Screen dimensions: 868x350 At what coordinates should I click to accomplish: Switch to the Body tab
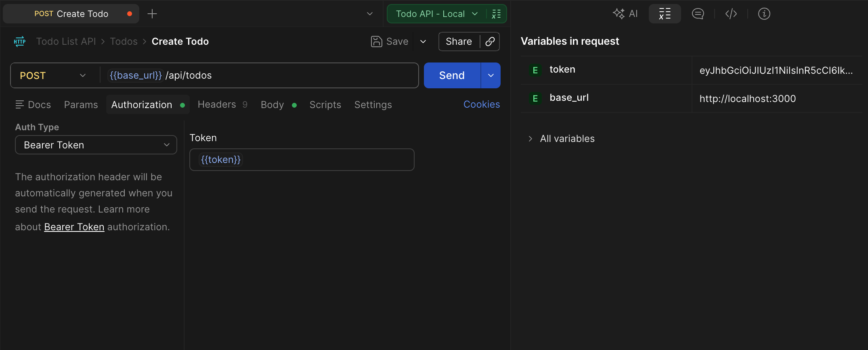[279, 105]
